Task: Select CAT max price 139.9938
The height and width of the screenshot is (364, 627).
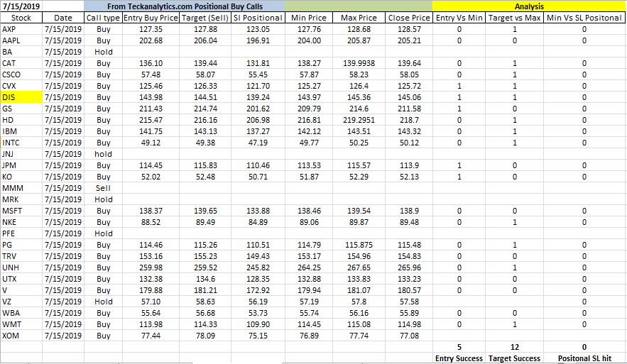Action: coord(359,63)
